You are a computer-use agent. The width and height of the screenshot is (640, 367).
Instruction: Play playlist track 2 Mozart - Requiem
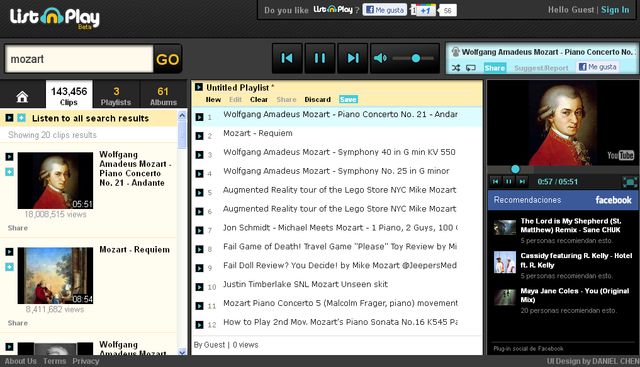[199, 136]
